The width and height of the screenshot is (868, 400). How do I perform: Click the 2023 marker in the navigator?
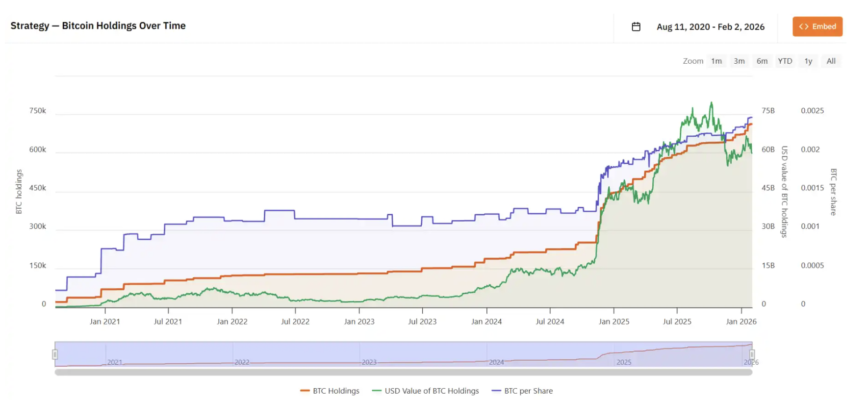369,362
